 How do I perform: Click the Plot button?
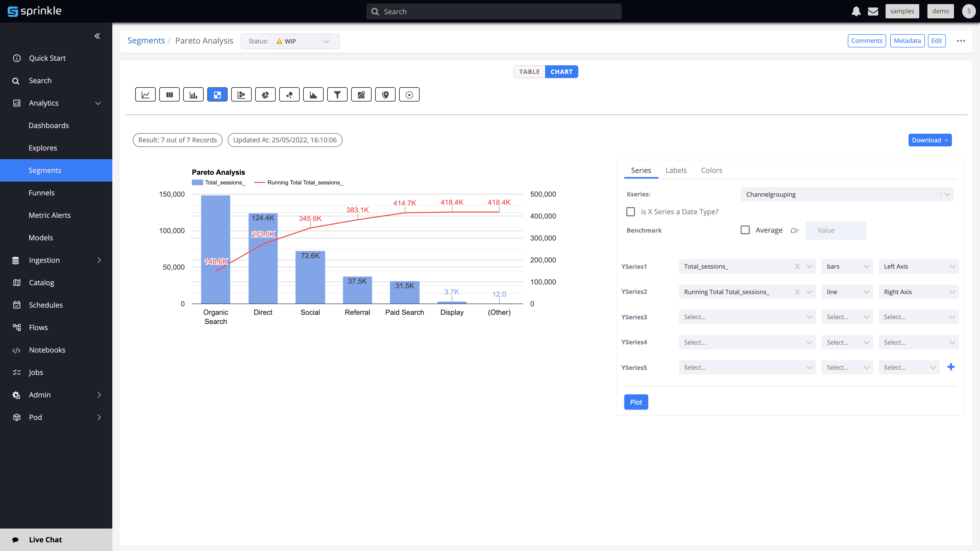click(636, 402)
